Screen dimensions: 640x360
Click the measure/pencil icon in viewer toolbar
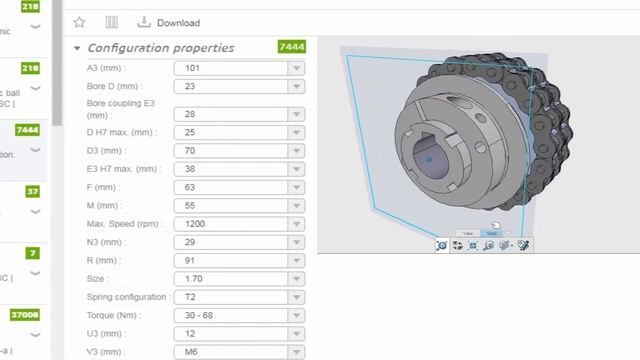click(524, 246)
